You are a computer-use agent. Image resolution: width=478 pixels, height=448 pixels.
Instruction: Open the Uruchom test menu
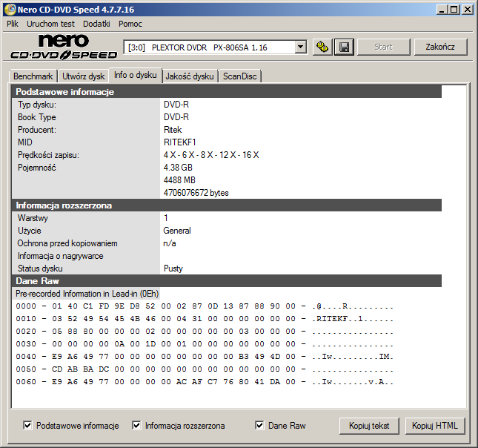coord(50,24)
